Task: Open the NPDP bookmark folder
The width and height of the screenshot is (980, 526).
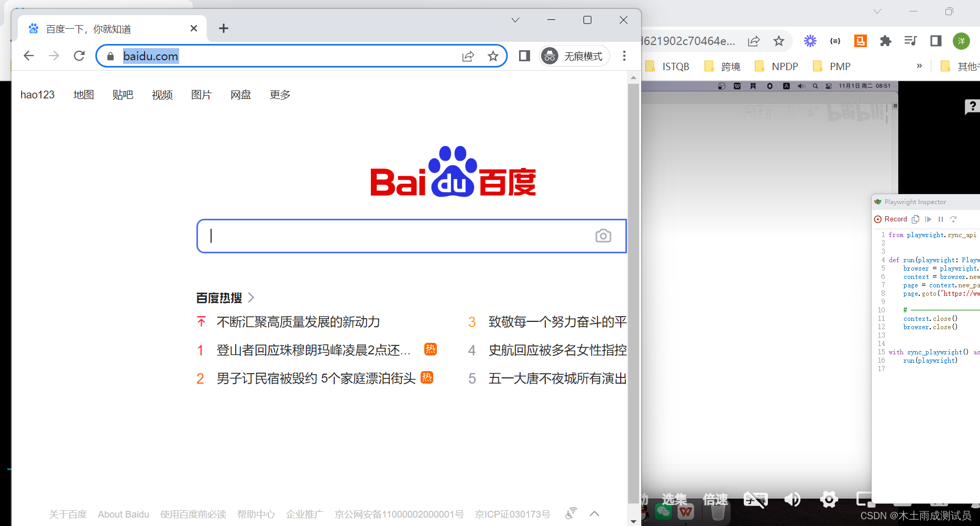Action: [776, 66]
